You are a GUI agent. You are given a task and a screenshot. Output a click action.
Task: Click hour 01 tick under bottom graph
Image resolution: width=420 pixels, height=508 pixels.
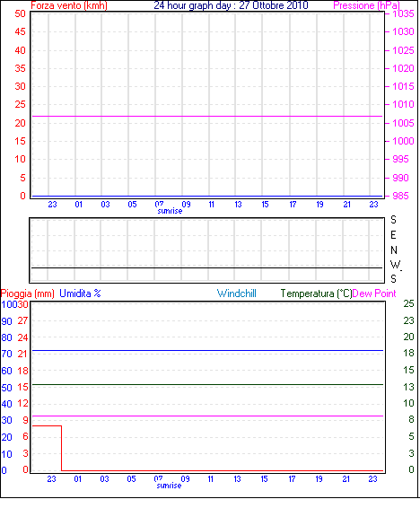pos(78,479)
